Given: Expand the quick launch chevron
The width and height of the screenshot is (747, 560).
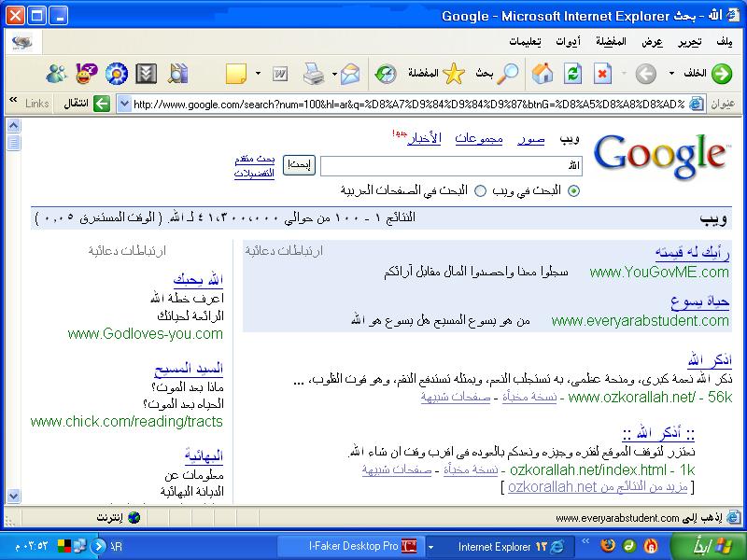Looking at the screenshot, I should pos(585,540).
